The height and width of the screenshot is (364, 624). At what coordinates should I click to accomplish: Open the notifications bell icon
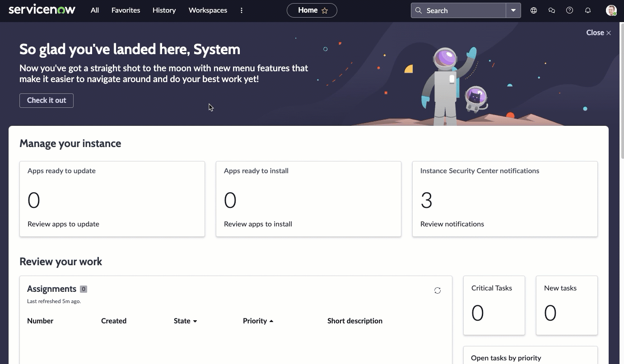[588, 10]
